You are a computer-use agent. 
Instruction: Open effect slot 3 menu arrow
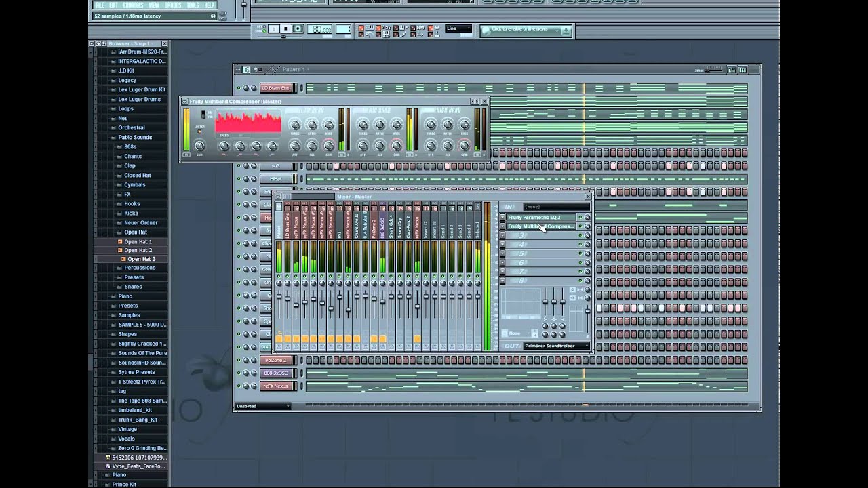click(502, 235)
